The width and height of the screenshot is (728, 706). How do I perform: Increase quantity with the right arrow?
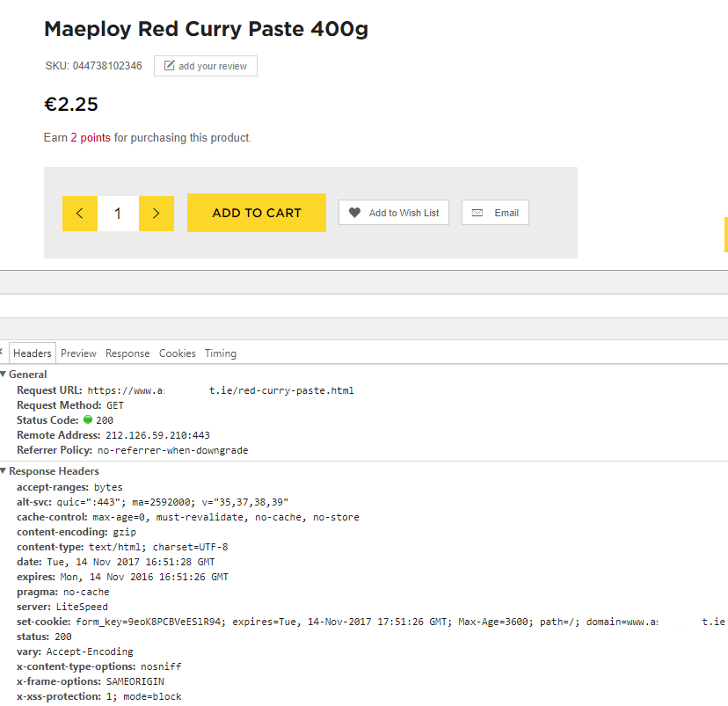tap(157, 214)
